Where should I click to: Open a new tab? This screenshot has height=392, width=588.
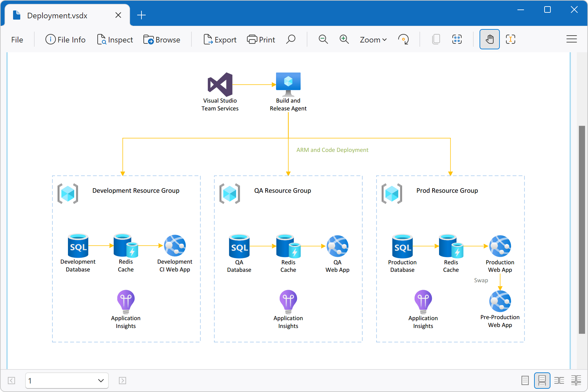pos(141,15)
